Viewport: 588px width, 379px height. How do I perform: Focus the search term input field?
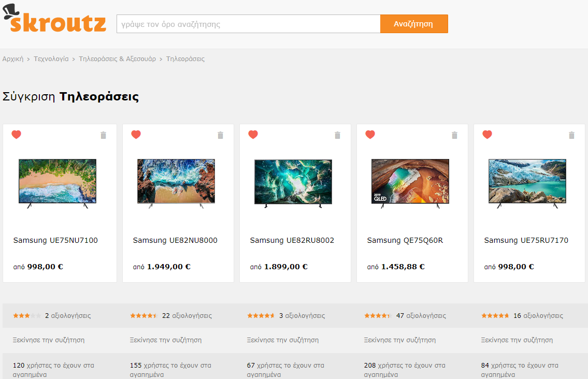(248, 24)
